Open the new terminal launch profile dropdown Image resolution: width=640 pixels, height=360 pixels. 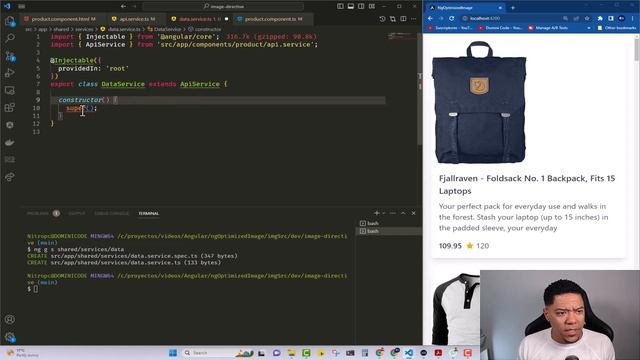384,213
